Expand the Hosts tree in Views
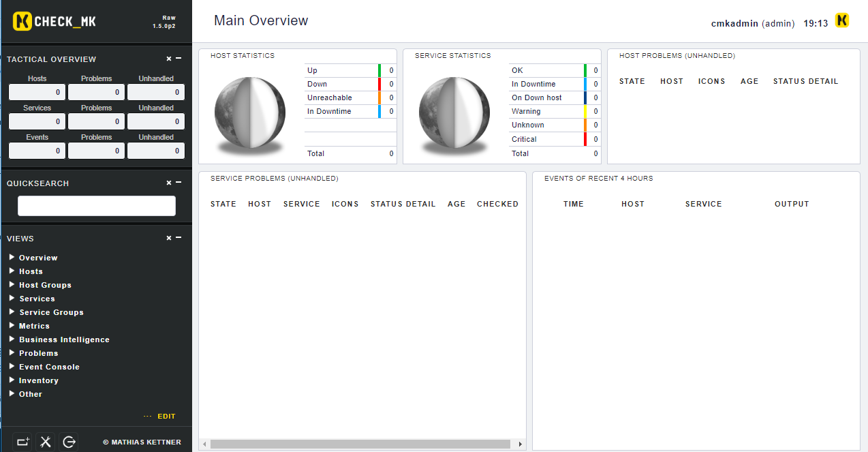Viewport: 868px width, 452px height. click(x=12, y=271)
